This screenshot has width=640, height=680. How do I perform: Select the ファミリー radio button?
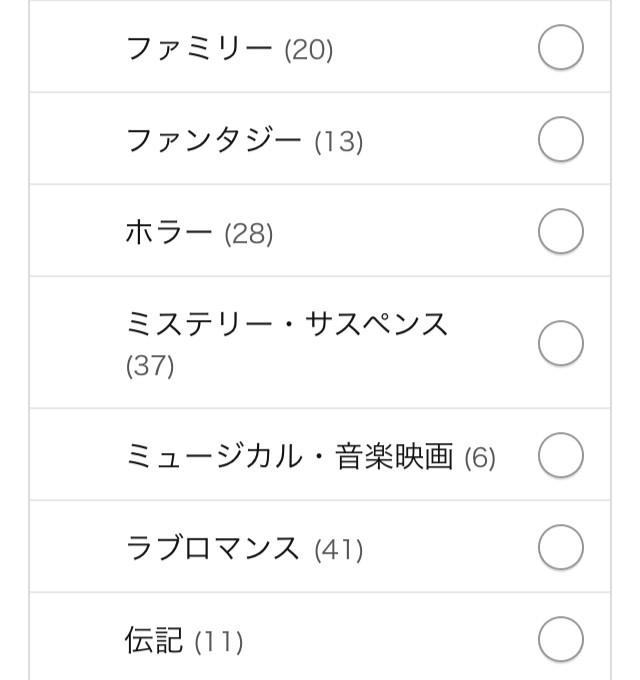tap(560, 47)
